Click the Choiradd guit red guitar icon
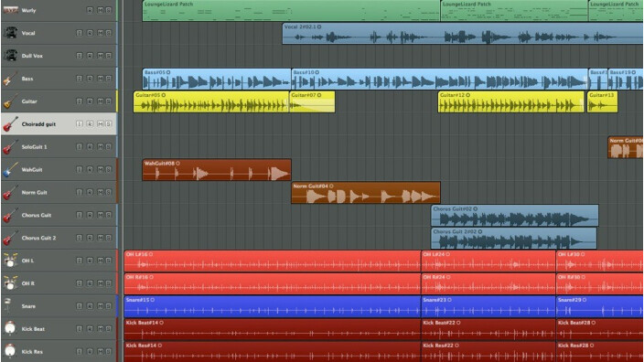Screen dimensions: 644x362 pyautogui.click(x=11, y=124)
